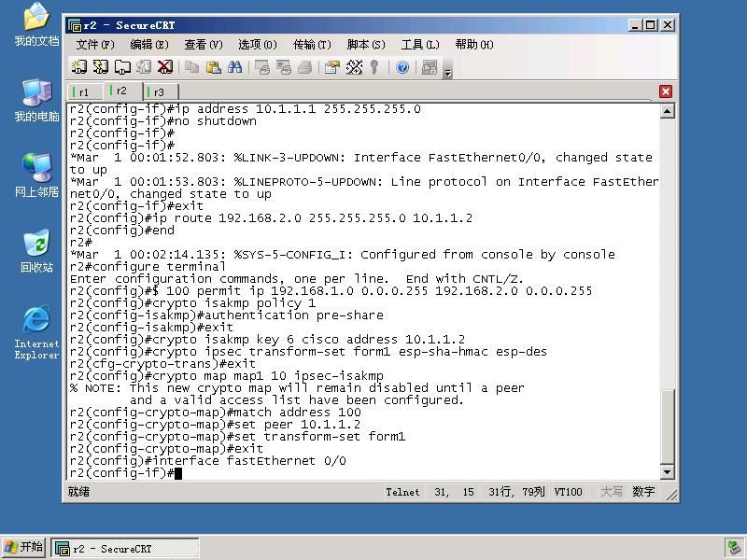This screenshot has width=747, height=560.
Task: Open Session Options toolbar icon
Action: 332,67
